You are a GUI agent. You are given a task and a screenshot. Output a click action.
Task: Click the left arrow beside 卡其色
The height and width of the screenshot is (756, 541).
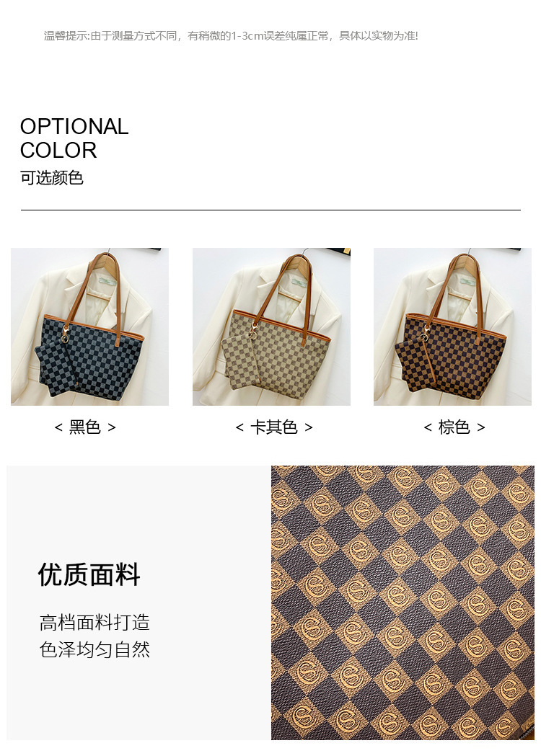tap(239, 427)
